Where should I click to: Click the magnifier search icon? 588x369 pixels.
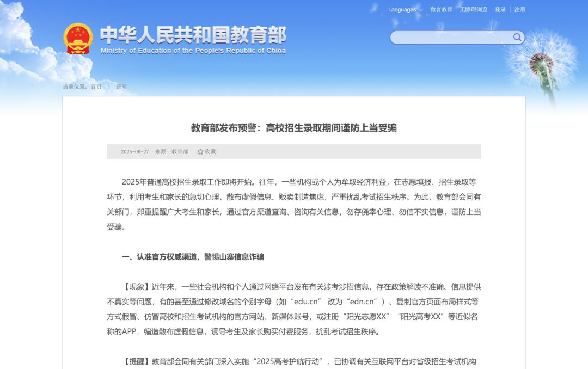tap(517, 37)
